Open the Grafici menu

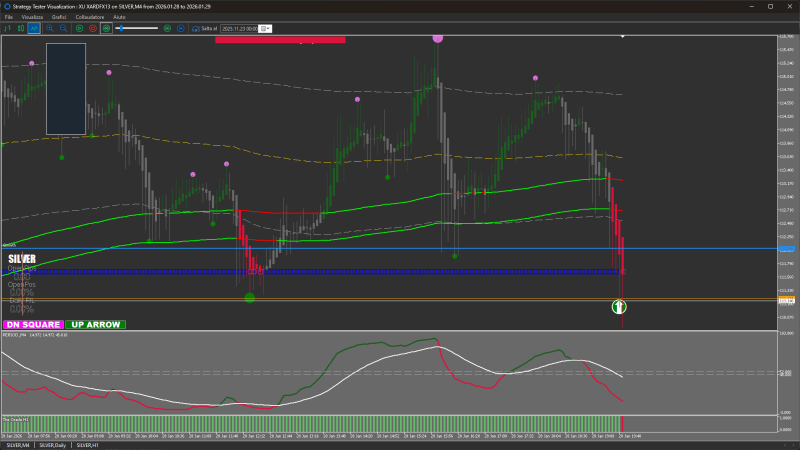[x=59, y=17]
